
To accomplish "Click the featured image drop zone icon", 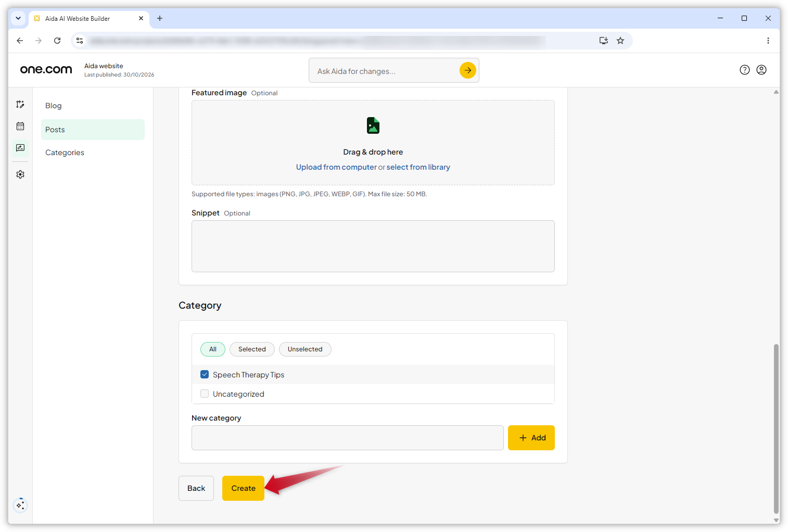I will 373,125.
